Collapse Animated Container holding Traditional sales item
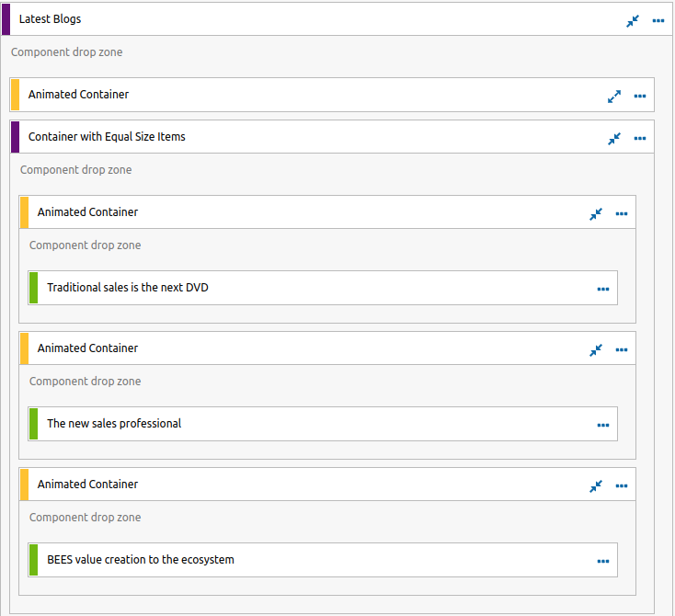Image resolution: width=675 pixels, height=616 pixels. [596, 213]
